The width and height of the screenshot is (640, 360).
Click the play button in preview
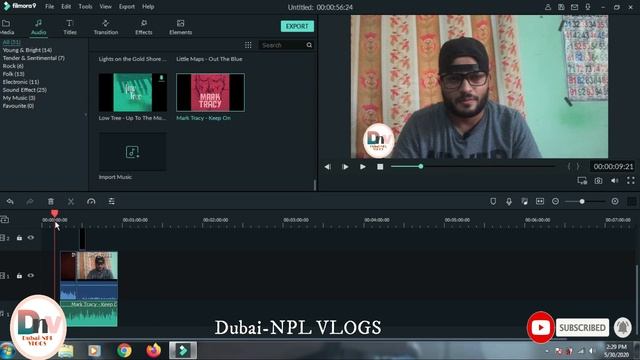coord(362,167)
